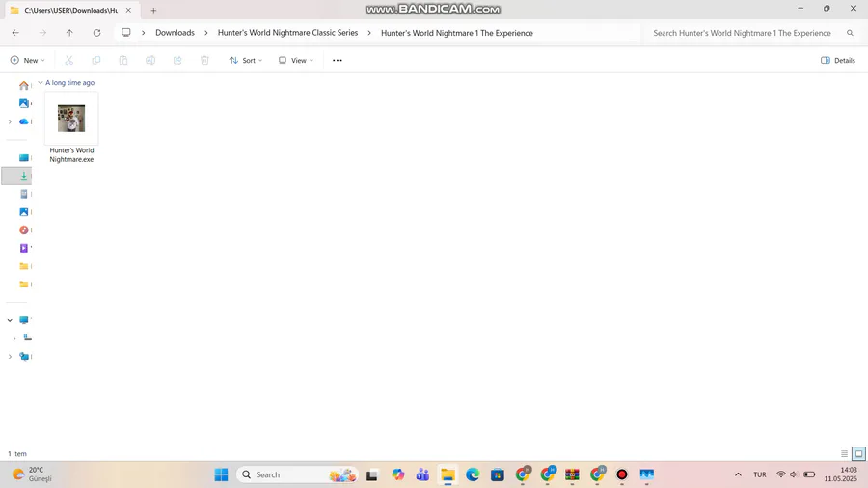This screenshot has height=488, width=868.
Task: Select the Hunter's World Nightmare.exe file thumbnail
Action: [x=71, y=119]
